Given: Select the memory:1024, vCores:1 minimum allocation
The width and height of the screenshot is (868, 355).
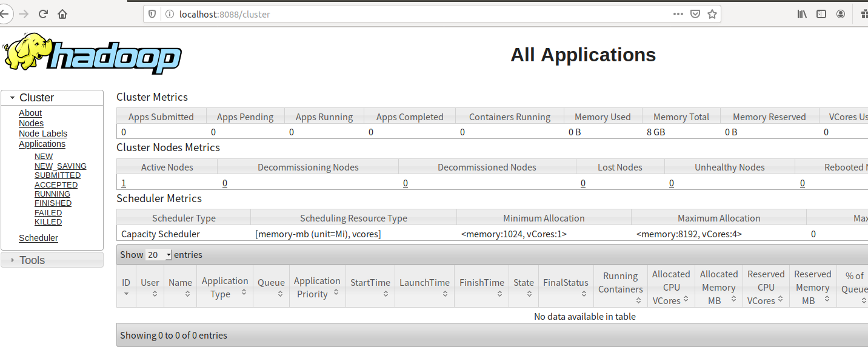Looking at the screenshot, I should pyautogui.click(x=514, y=234).
